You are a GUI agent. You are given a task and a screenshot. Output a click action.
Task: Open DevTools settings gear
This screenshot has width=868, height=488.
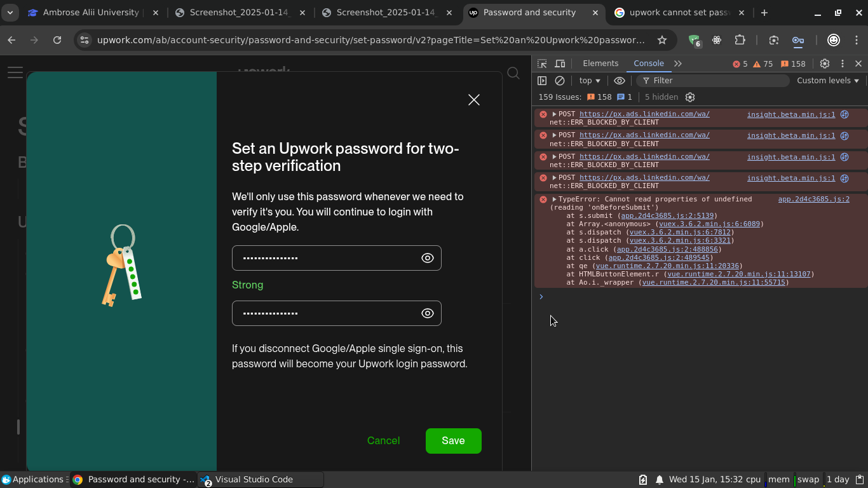click(825, 64)
